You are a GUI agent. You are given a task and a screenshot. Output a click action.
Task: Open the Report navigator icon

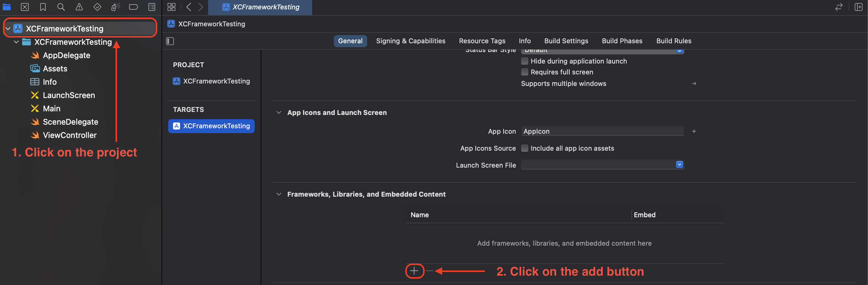152,7
